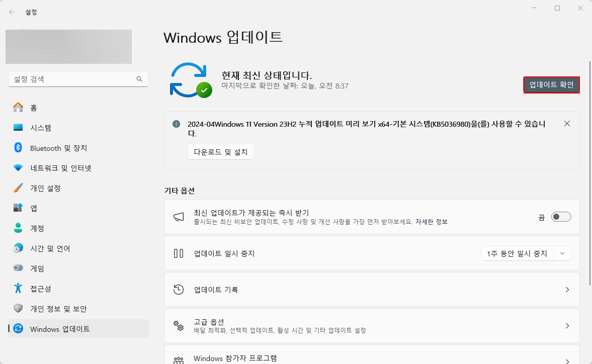Click the vertical scrollbar on the right
The image size is (592, 364).
pyautogui.click(x=590, y=173)
